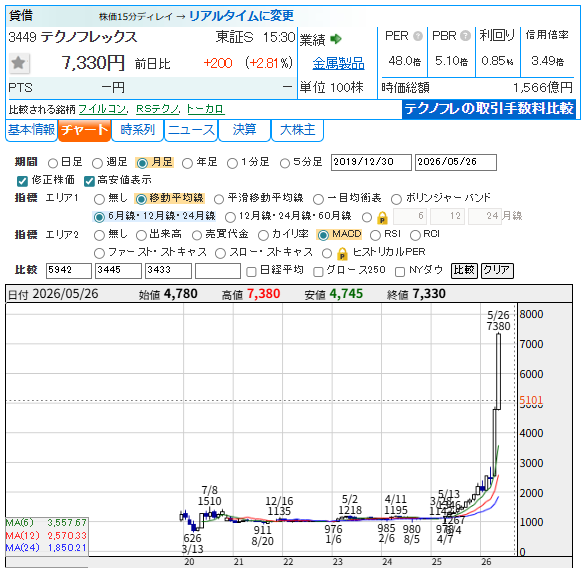Image resolution: width=582 pixels, height=568 pixels.
Task: Select 無し for indicator area 1
Action: (x=99, y=199)
